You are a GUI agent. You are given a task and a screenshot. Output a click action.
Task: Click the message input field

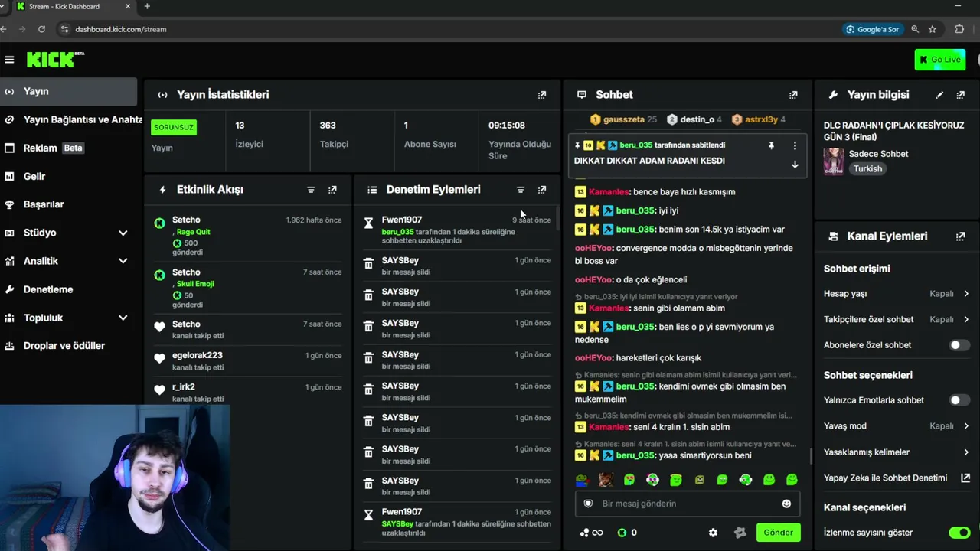point(688,504)
